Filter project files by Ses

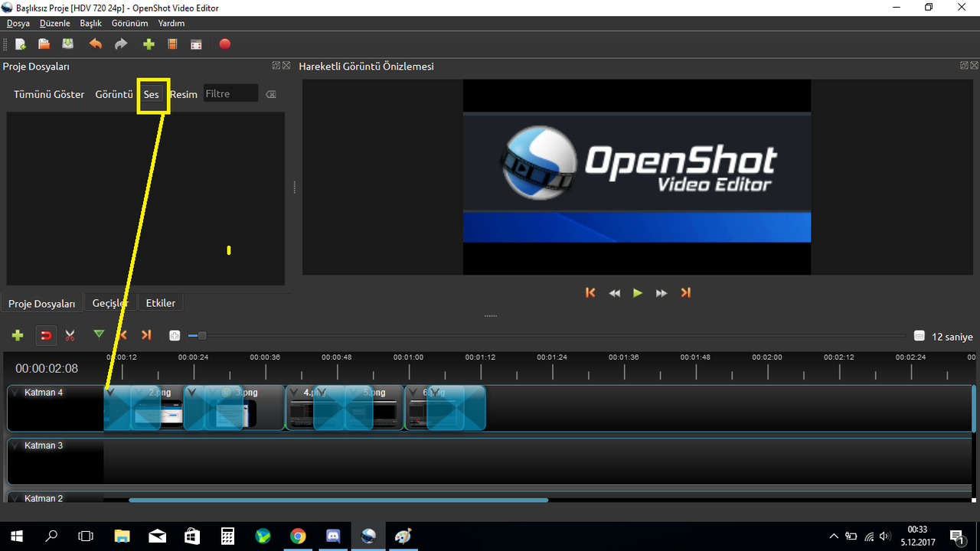(x=152, y=94)
